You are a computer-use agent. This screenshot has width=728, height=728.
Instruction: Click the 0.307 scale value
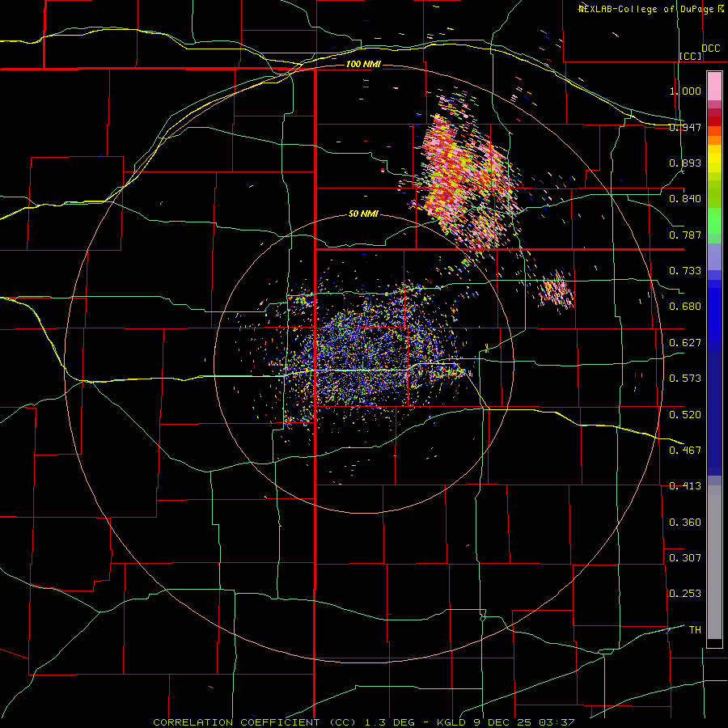[x=685, y=558]
